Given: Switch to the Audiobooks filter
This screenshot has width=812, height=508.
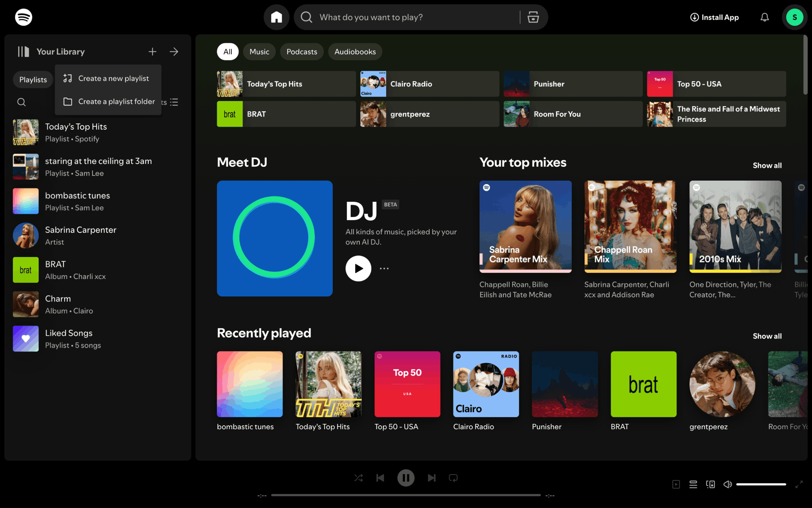Looking at the screenshot, I should [355, 52].
